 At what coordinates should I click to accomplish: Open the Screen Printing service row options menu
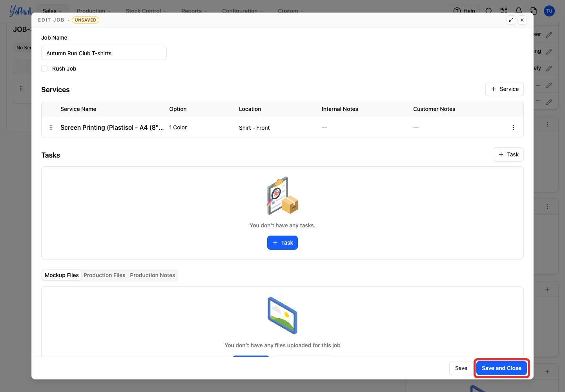[x=513, y=127]
